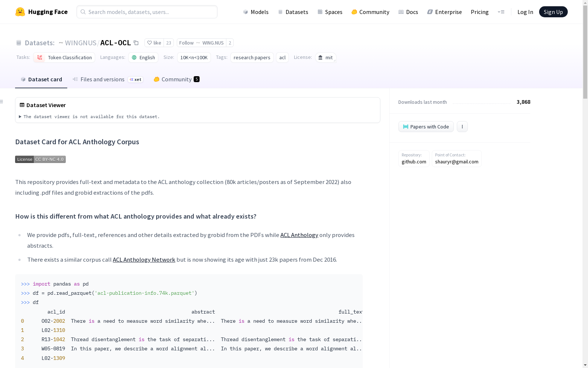Click the Hugging Face logo icon

(20, 12)
